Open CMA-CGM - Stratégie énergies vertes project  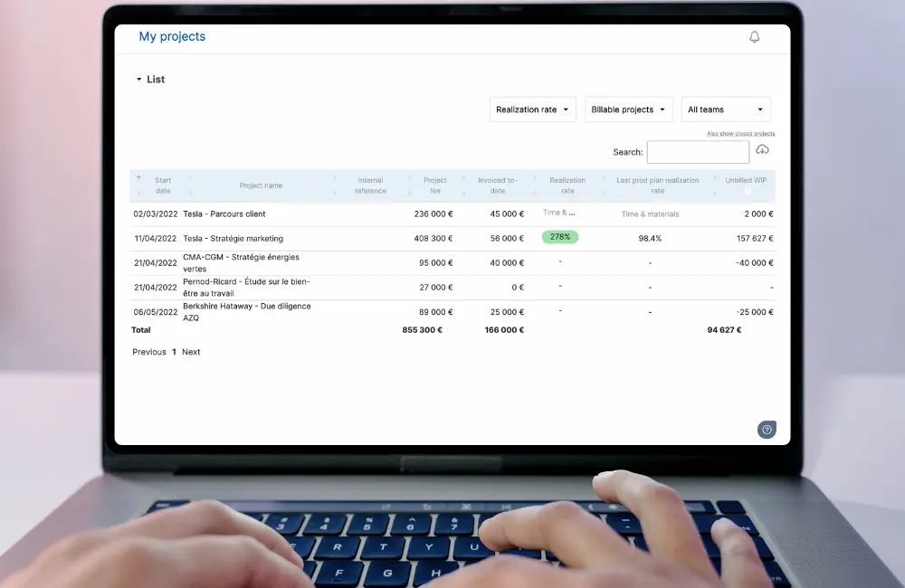click(241, 262)
